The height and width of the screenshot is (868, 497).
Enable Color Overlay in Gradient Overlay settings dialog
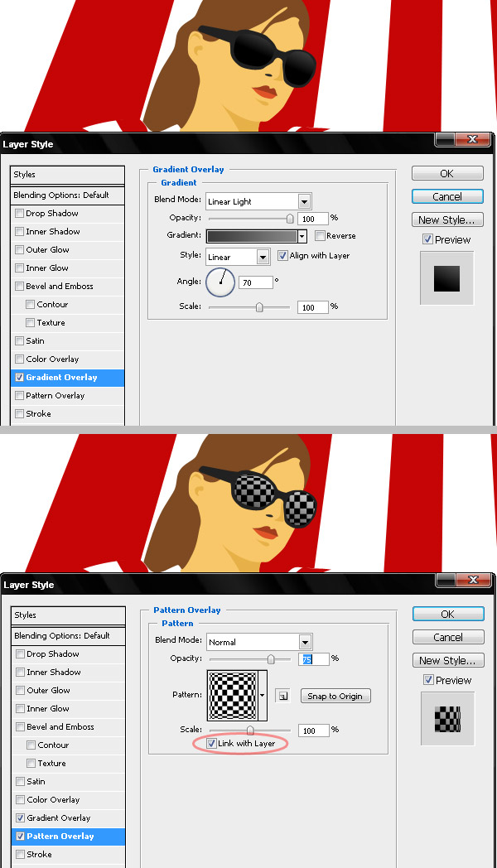pos(19,359)
